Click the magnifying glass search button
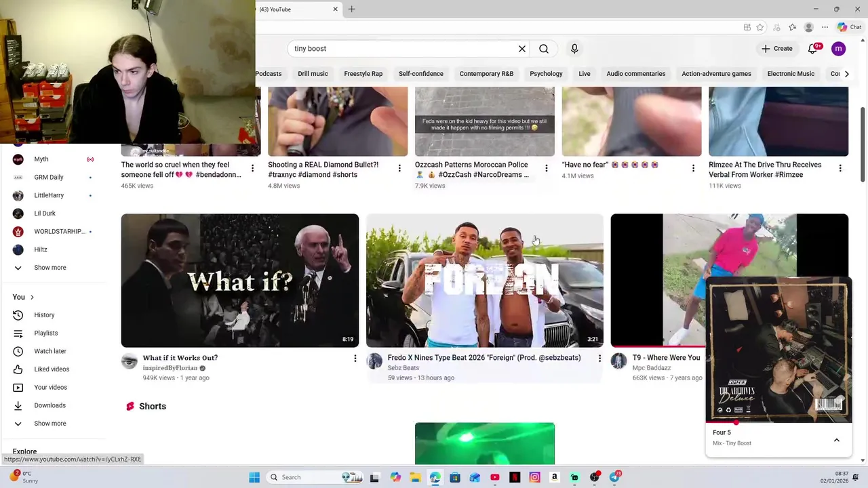The height and width of the screenshot is (488, 868). [544, 49]
